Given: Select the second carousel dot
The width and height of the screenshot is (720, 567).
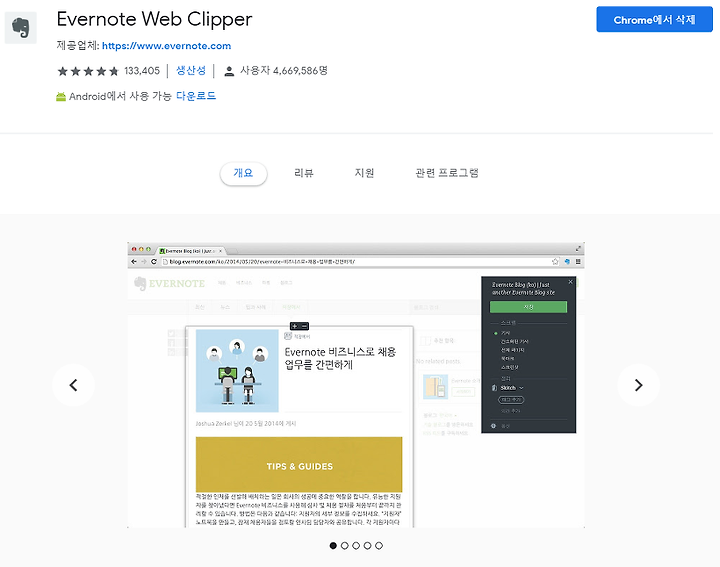Looking at the screenshot, I should [344, 545].
